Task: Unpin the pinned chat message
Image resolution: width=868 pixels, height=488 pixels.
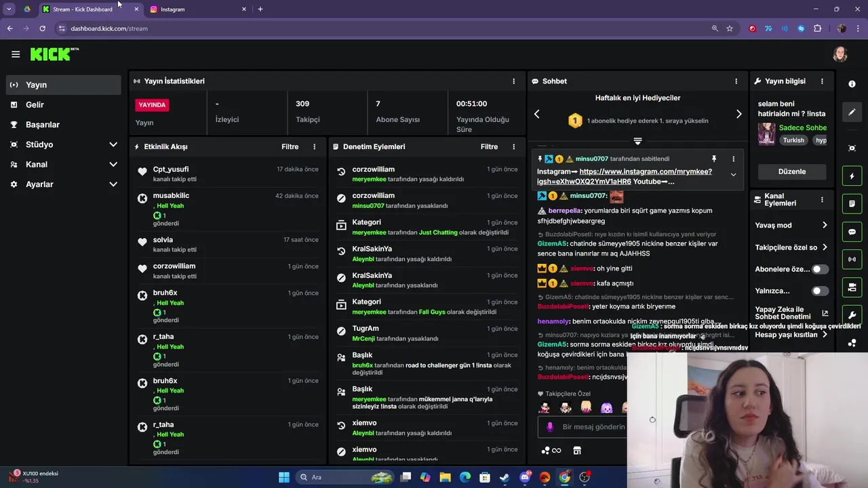Action: pyautogui.click(x=713, y=159)
